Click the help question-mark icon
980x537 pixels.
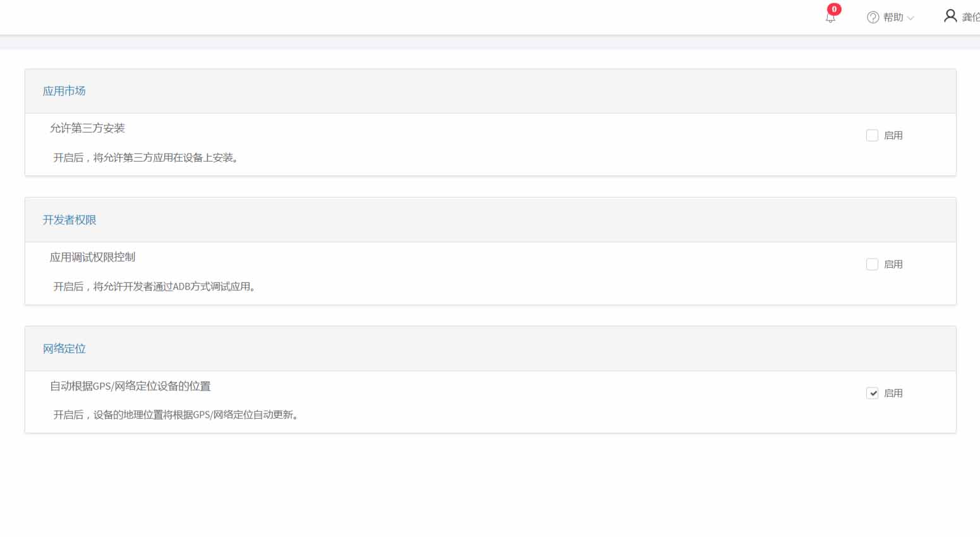point(873,18)
